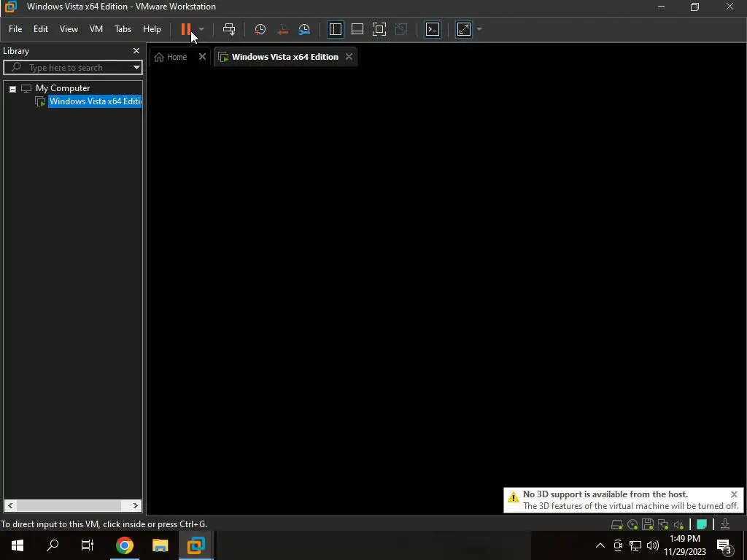Open File Explorer from the taskbar

[160, 545]
